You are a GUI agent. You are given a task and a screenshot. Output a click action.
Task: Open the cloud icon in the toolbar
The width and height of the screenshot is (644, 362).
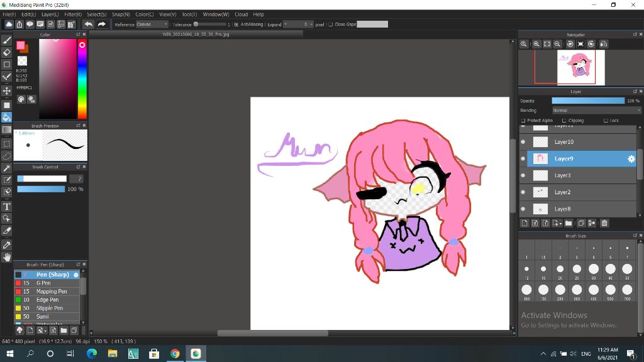[x=9, y=25]
